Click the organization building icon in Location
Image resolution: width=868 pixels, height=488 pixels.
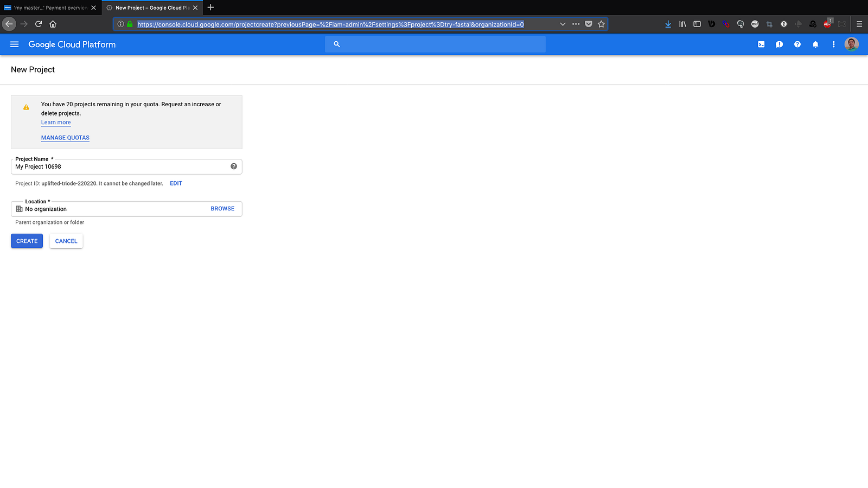click(20, 209)
